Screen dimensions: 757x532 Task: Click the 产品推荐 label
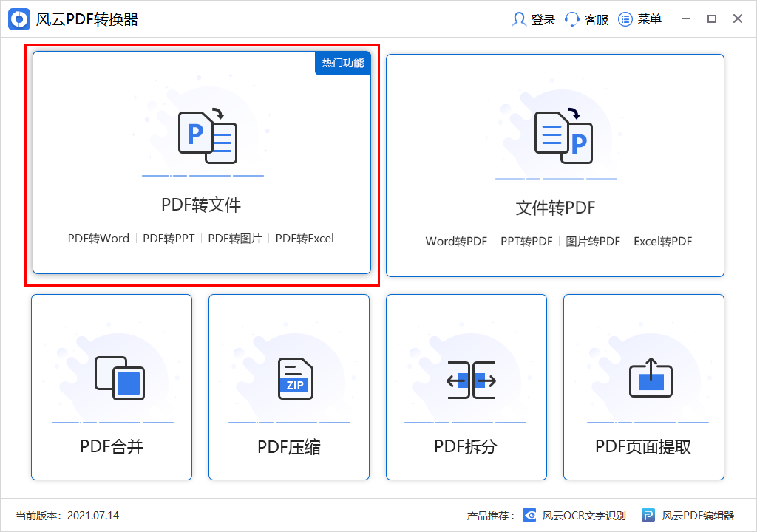click(x=491, y=516)
